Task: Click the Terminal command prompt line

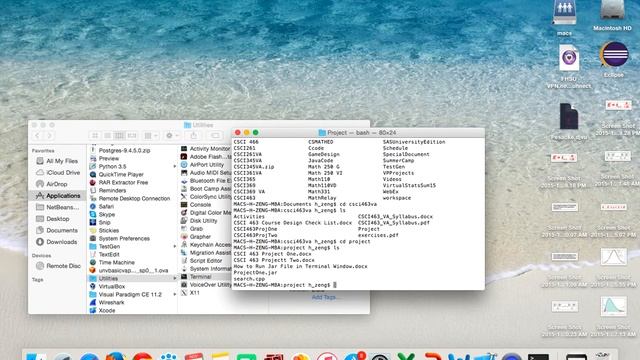Action: (285, 285)
